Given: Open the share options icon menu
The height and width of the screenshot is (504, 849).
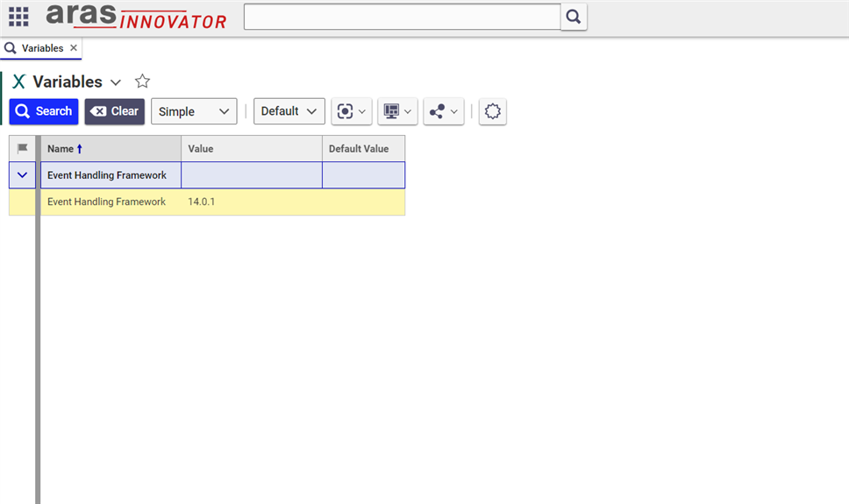Looking at the screenshot, I should point(443,111).
